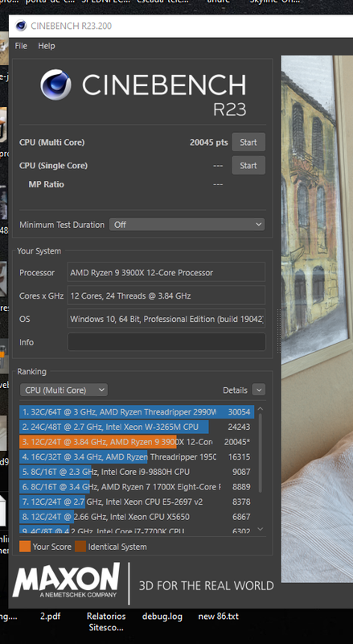
Task: Click the MP Ratio label
Action: tap(46, 184)
